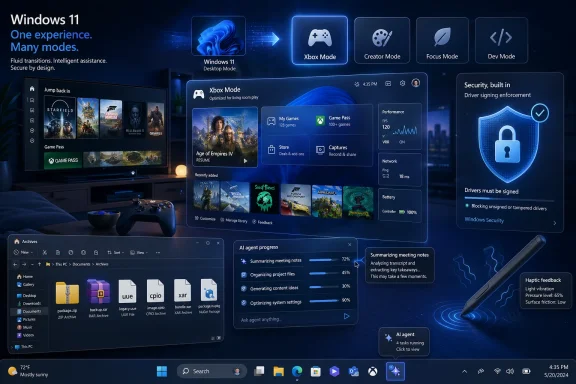Go up one folder in Archives window
This screenshot has height=384, width=576.
(x=39, y=264)
